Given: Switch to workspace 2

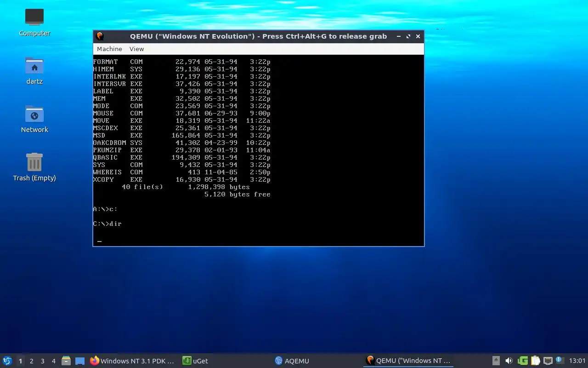Looking at the screenshot, I should pos(31,361).
